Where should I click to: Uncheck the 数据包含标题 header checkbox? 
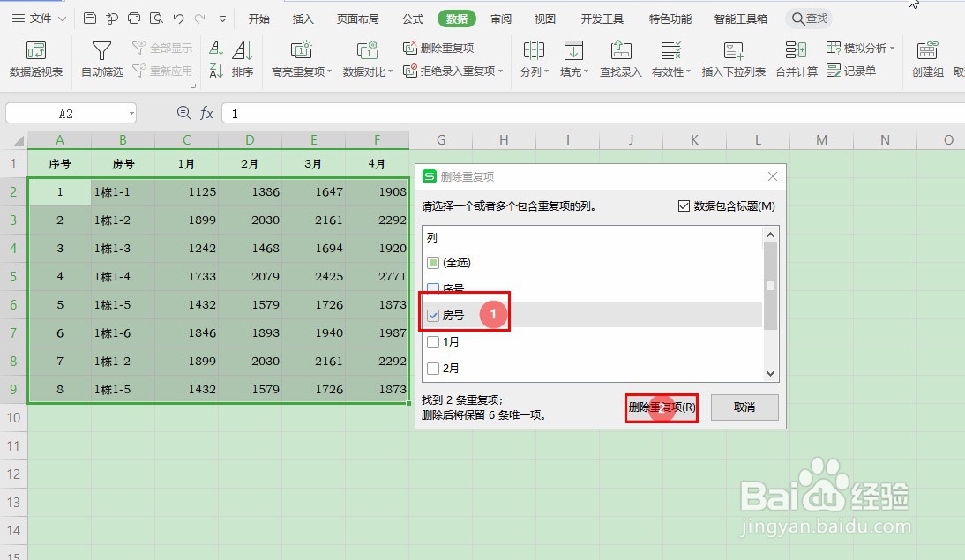pyautogui.click(x=684, y=205)
